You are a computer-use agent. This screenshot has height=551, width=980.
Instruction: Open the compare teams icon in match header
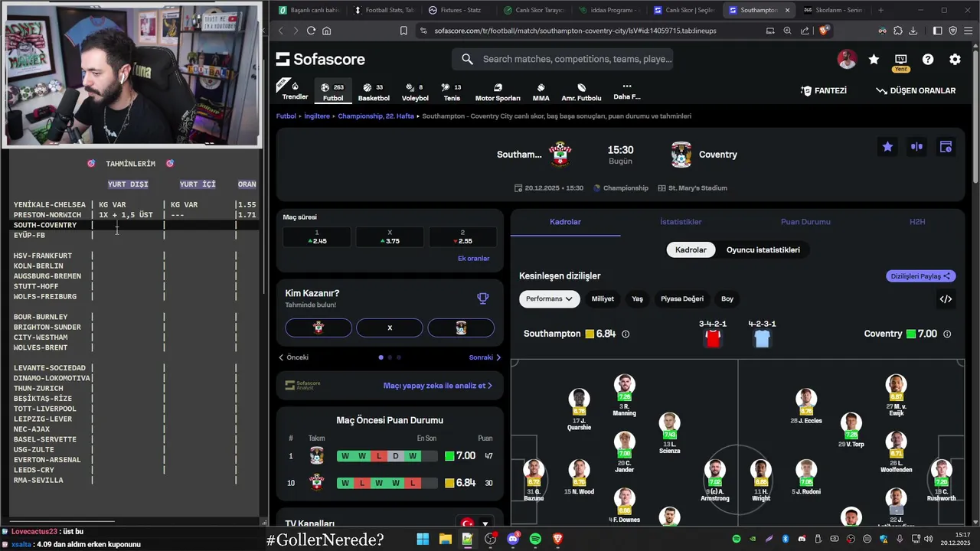click(916, 147)
